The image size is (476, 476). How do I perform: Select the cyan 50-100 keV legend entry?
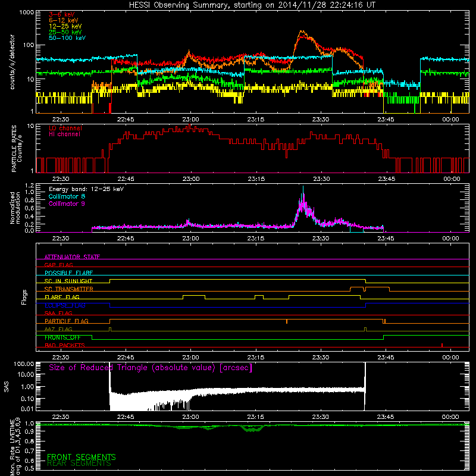(x=67, y=38)
